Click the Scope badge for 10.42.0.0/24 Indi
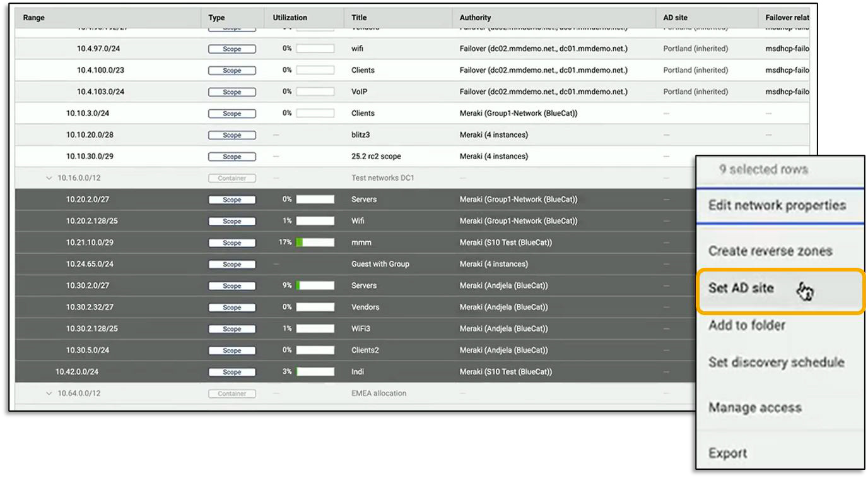This screenshot has width=868, height=478. (233, 371)
